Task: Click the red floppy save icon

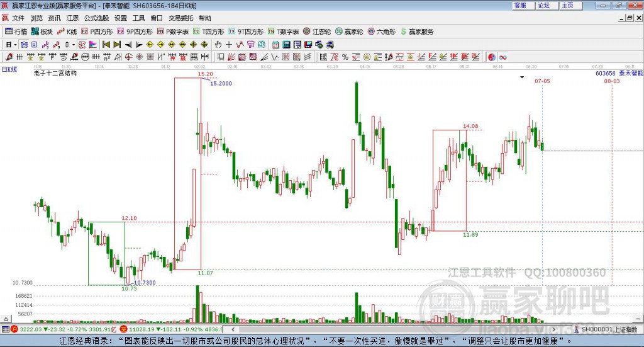Action: coord(308,45)
